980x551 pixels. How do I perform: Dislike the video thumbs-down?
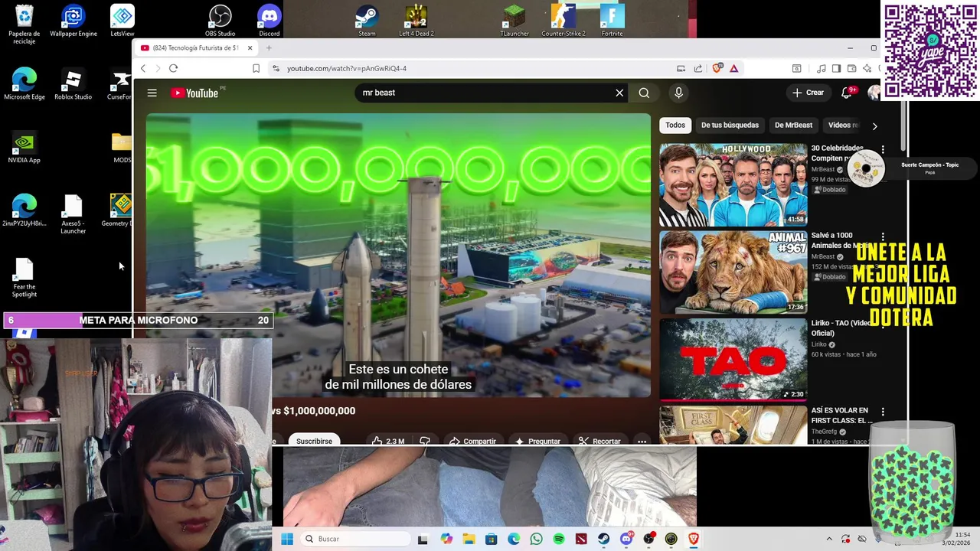425,441
